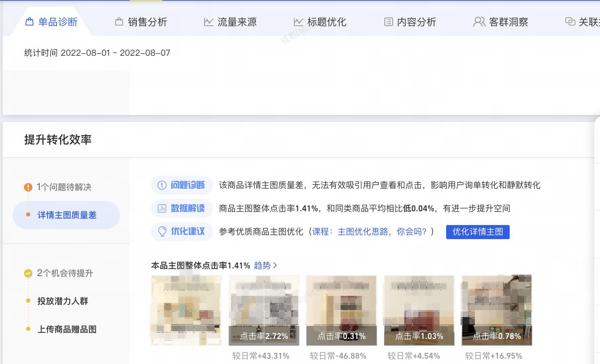Click the 本品主图整体点击率1.41% text

[x=200, y=265]
